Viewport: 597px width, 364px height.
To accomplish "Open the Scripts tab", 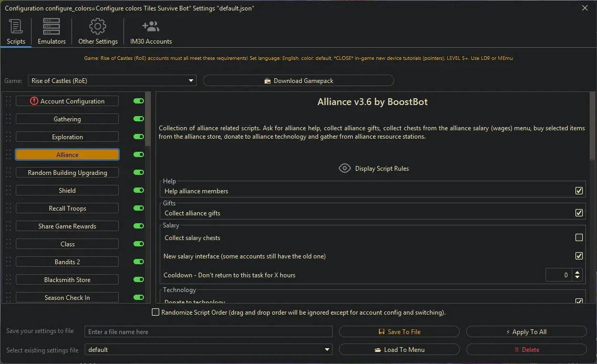I will [16, 32].
